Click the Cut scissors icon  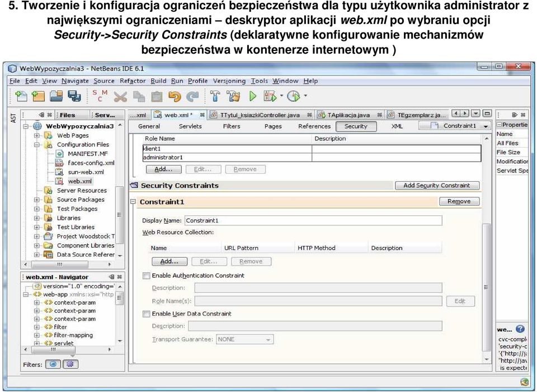tap(120, 97)
